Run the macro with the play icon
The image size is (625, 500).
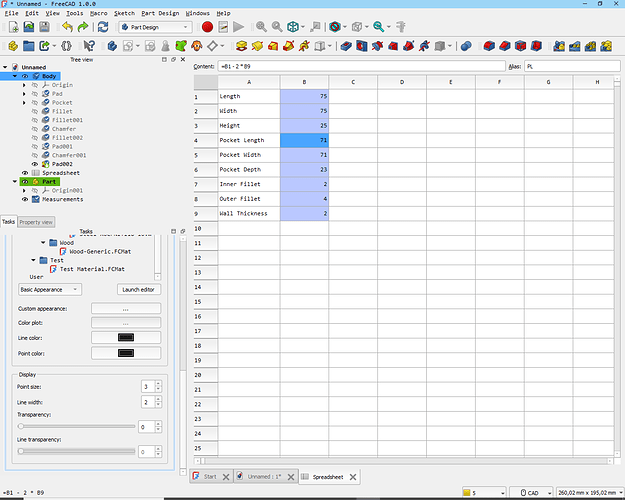[238, 27]
